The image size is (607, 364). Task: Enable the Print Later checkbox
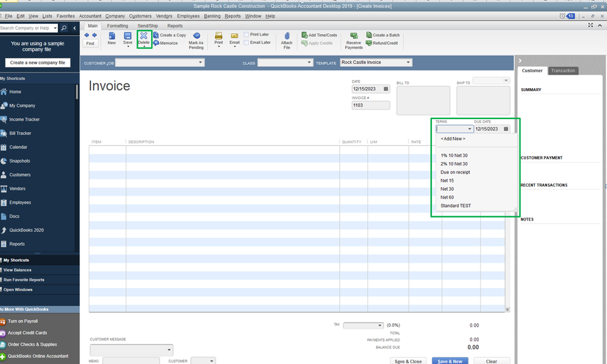(x=246, y=35)
